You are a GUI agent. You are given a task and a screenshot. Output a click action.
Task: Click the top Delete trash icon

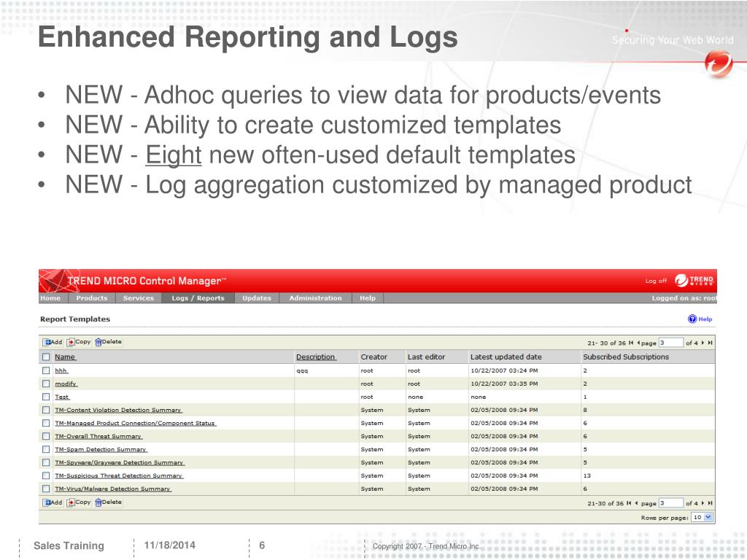click(x=98, y=342)
